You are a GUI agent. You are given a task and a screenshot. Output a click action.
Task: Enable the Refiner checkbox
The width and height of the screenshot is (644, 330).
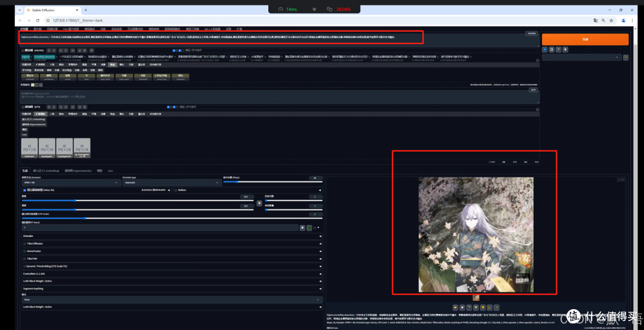click(176, 190)
